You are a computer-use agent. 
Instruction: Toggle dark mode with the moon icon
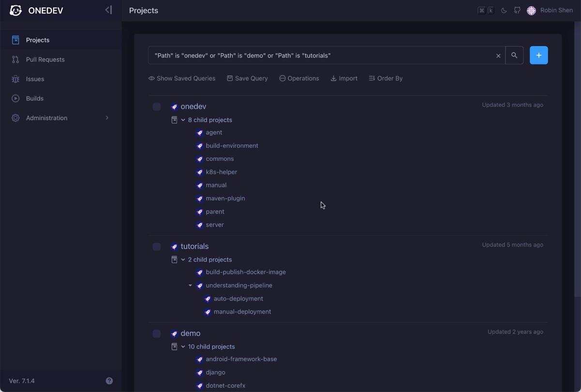pyautogui.click(x=504, y=10)
